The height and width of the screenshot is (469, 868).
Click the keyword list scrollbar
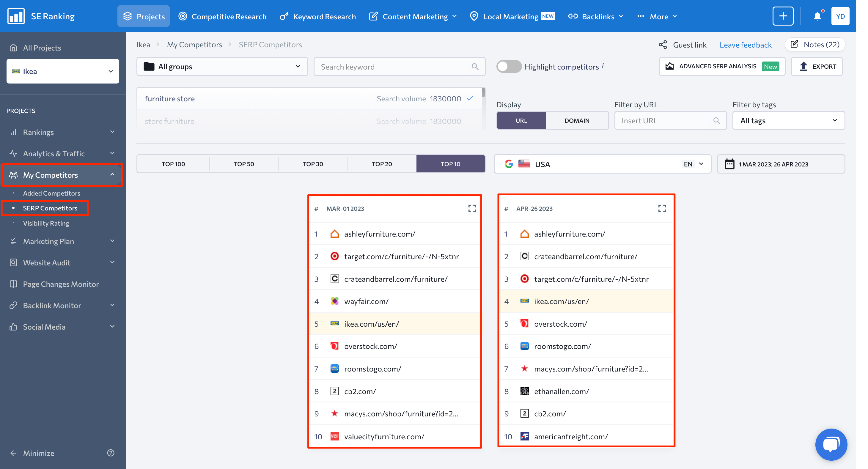[483, 92]
